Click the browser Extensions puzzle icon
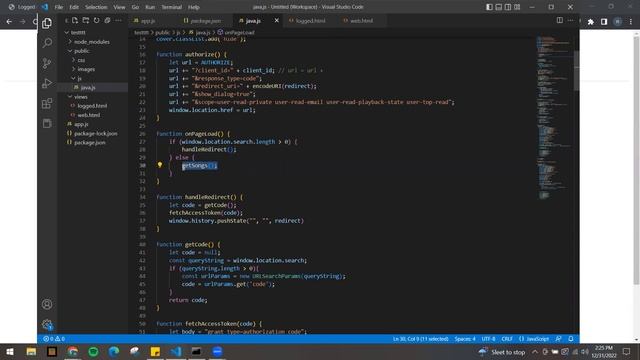This screenshot has height=360, width=640. [x=591, y=22]
